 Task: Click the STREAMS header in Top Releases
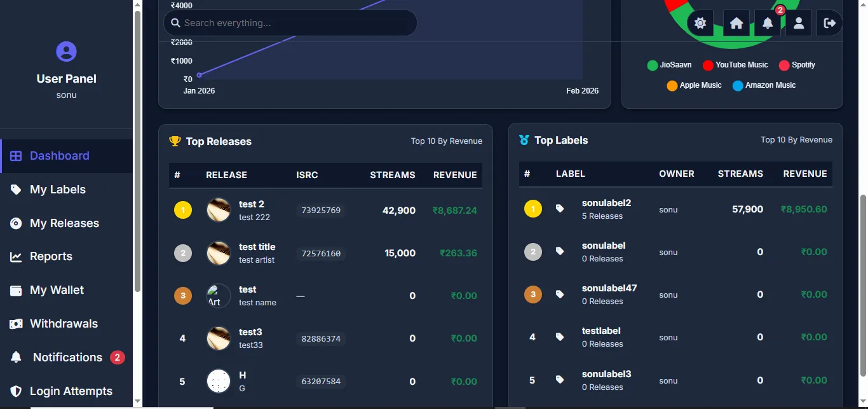click(x=393, y=175)
